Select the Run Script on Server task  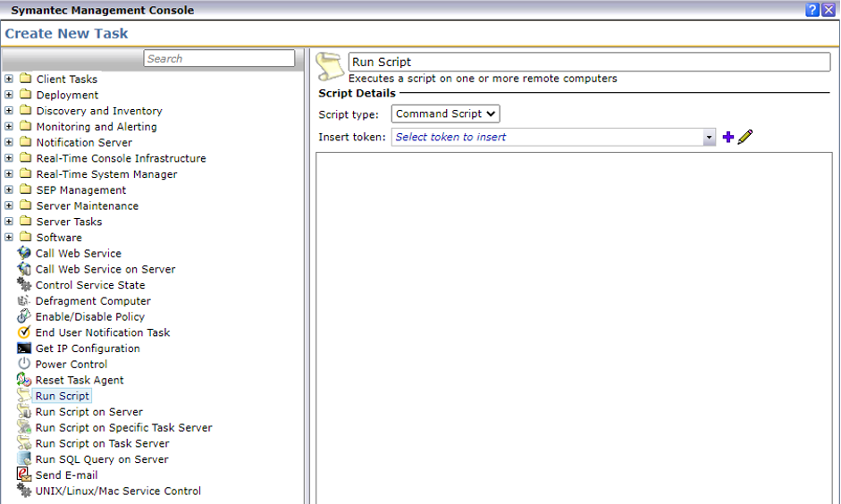89,412
